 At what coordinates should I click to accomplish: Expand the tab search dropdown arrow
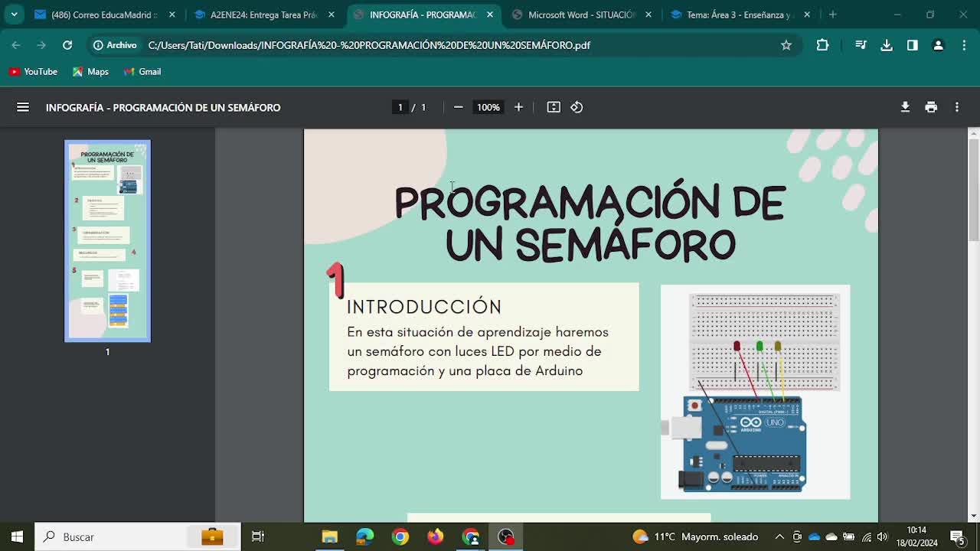point(14,15)
